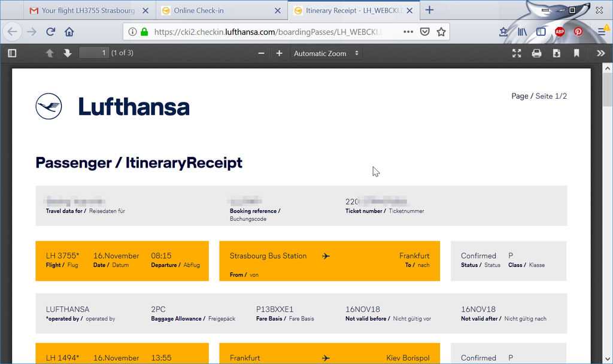Close the Itinerary Receipt tab
The image size is (613, 364).
(x=409, y=11)
